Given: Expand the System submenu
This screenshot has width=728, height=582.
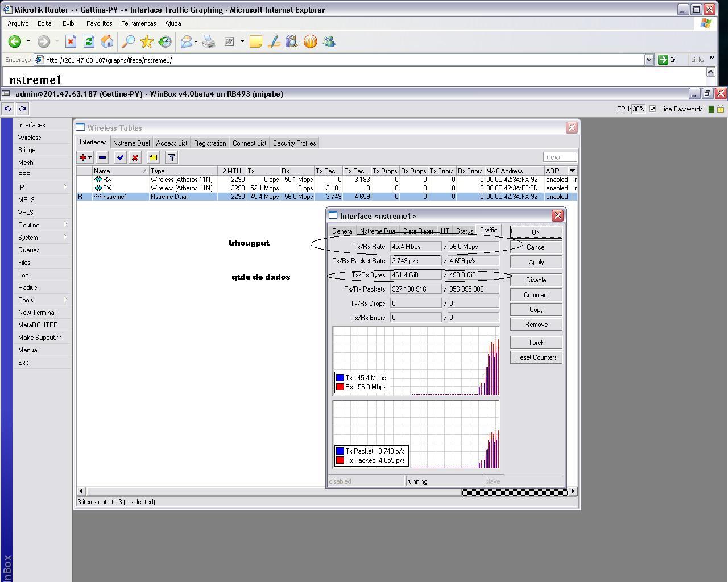Looking at the screenshot, I should [x=65, y=237].
